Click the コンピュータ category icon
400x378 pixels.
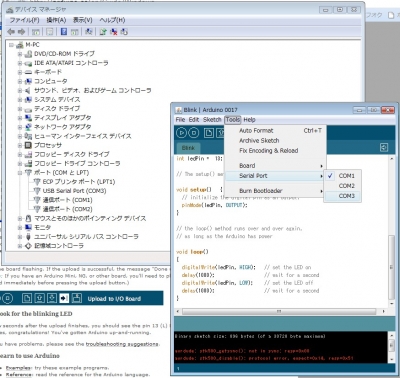[28, 81]
